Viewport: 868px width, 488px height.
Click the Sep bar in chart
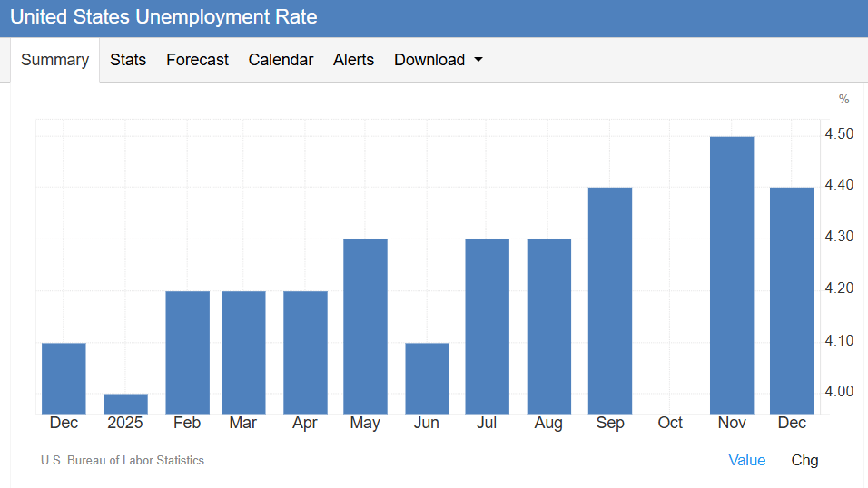pyautogui.click(x=610, y=300)
